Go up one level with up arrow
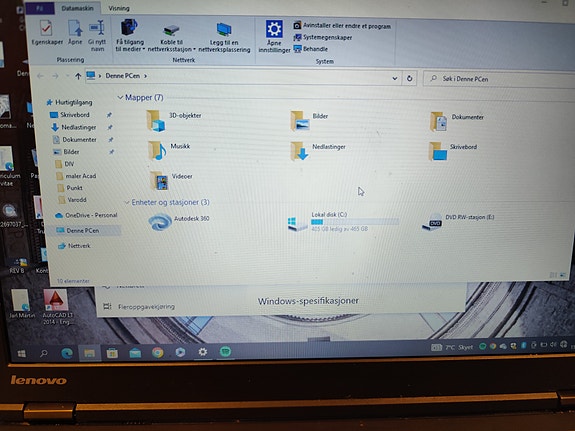The height and width of the screenshot is (431, 575). pos(78,76)
